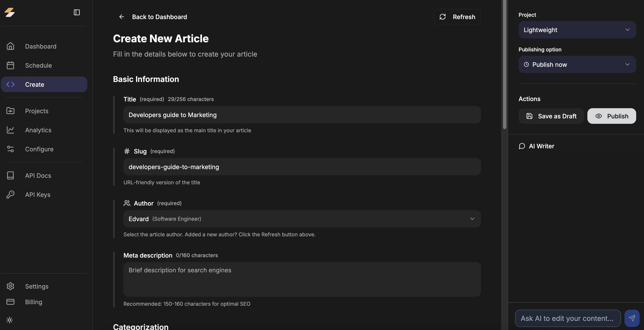
Task: Click the Publish button
Action: [x=611, y=116]
